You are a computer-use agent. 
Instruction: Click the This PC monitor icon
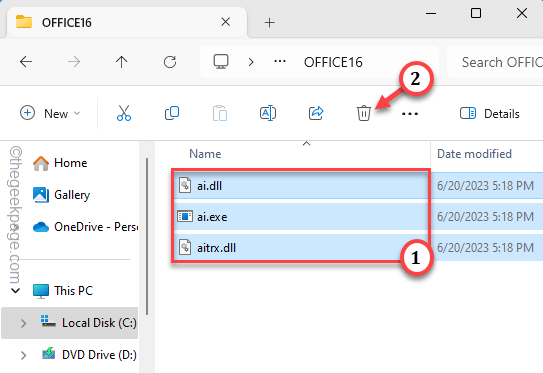[41, 291]
